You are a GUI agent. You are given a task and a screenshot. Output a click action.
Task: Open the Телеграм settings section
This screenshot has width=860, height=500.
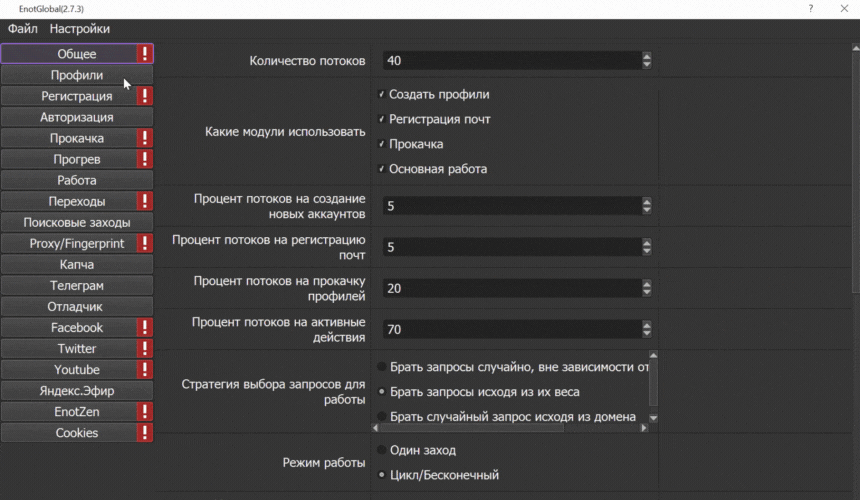pos(77,286)
